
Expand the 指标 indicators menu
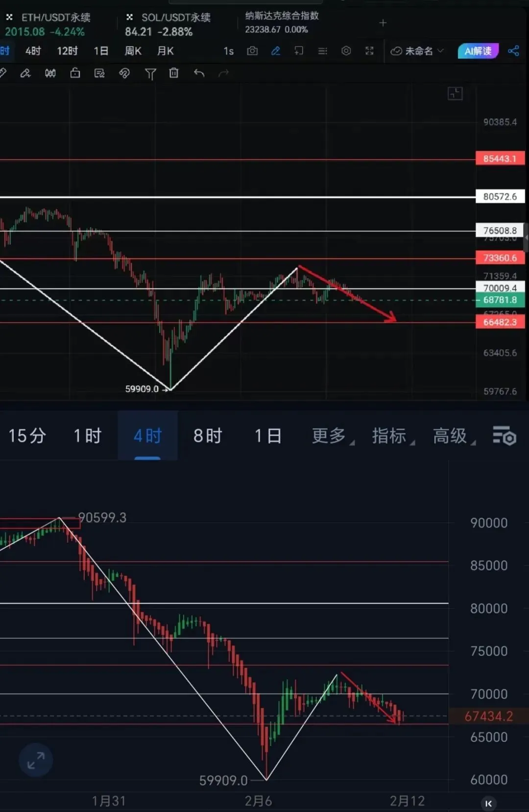pyautogui.click(x=392, y=436)
